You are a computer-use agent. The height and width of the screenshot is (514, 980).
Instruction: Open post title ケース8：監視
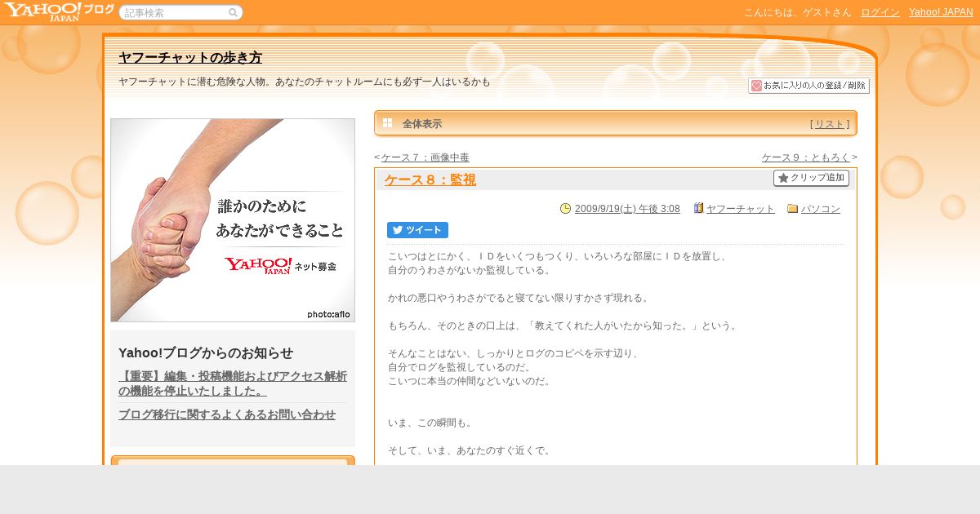(x=430, y=180)
